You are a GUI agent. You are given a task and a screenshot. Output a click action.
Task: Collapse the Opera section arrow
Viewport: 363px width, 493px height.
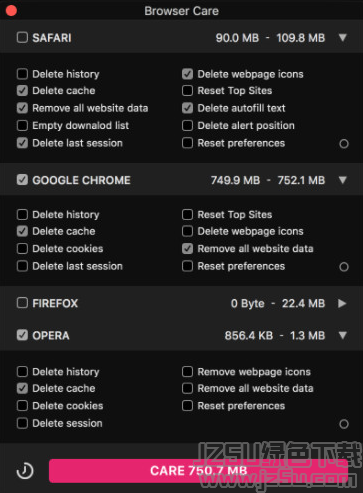tap(342, 335)
